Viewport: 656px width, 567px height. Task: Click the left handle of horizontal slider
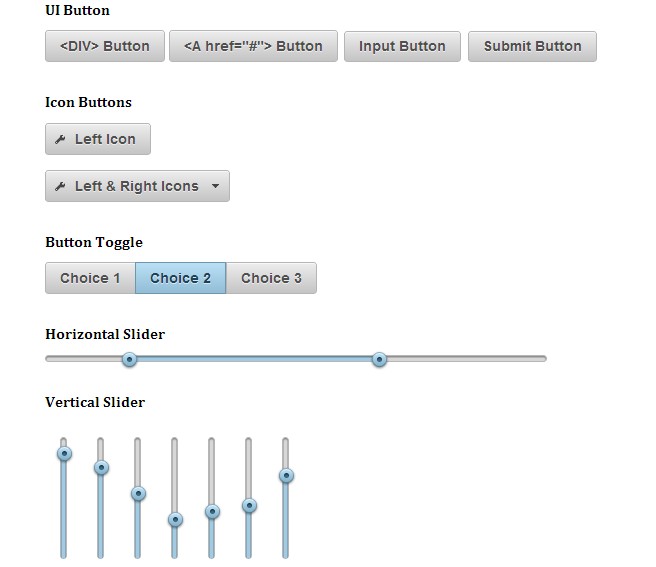129,359
